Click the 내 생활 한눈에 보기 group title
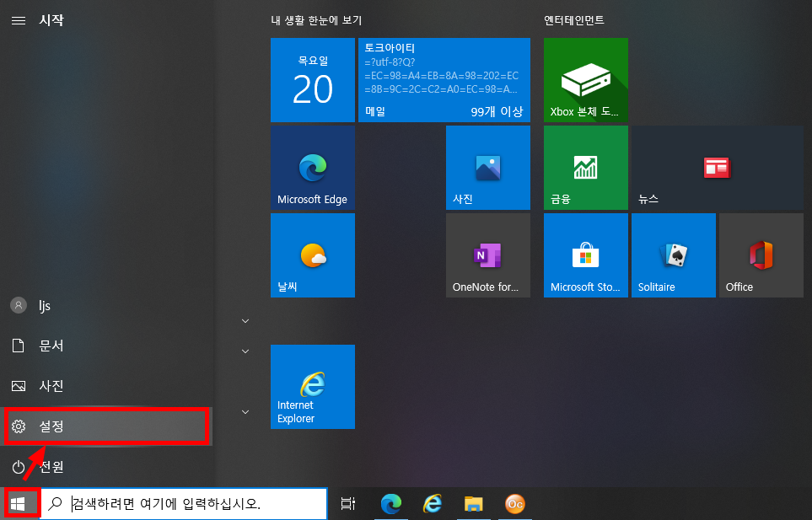The image size is (812, 520). coord(316,21)
